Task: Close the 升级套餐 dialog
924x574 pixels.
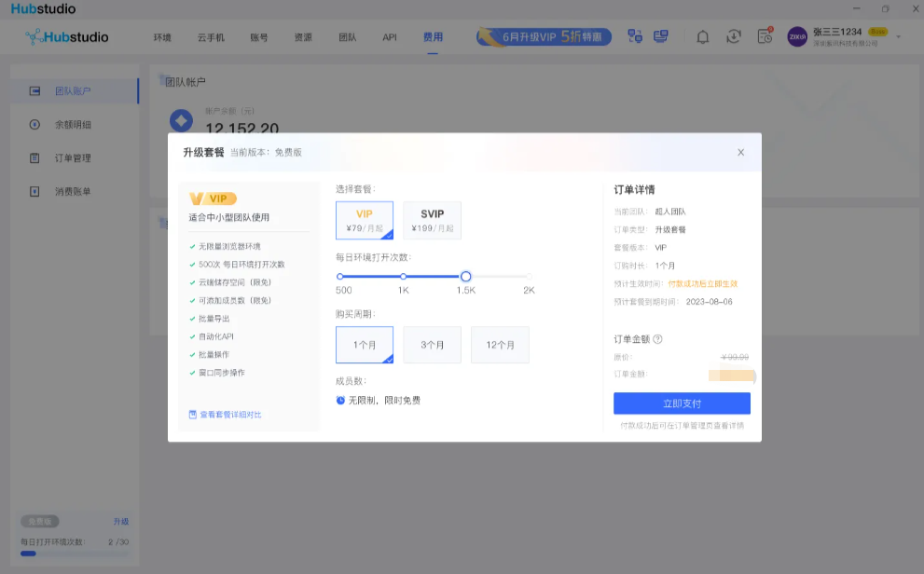Action: coord(740,153)
